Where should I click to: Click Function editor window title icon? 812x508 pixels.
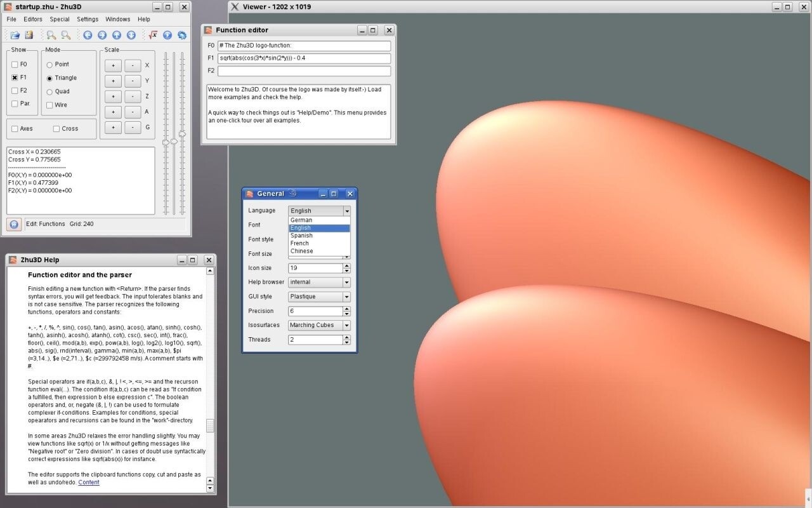tap(208, 30)
